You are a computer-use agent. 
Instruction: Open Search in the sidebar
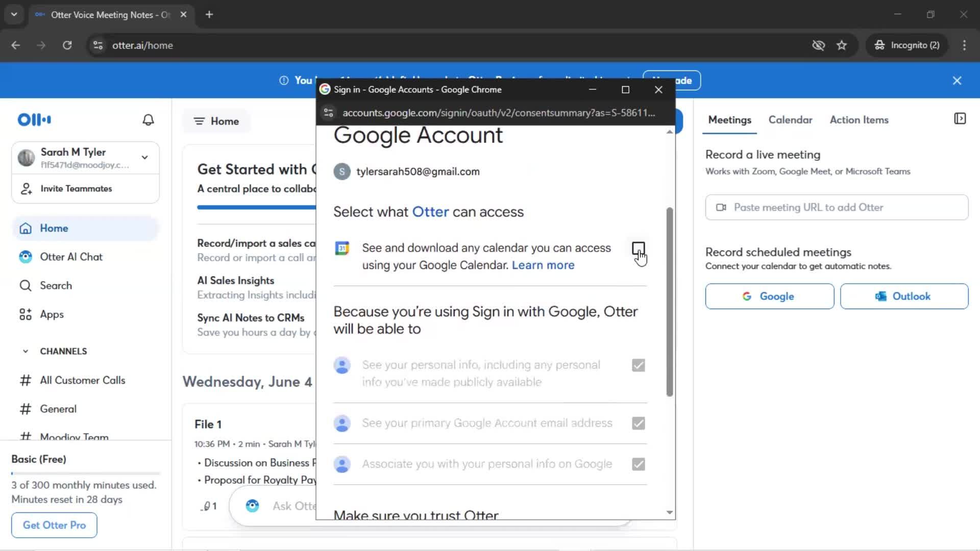pyautogui.click(x=85, y=286)
